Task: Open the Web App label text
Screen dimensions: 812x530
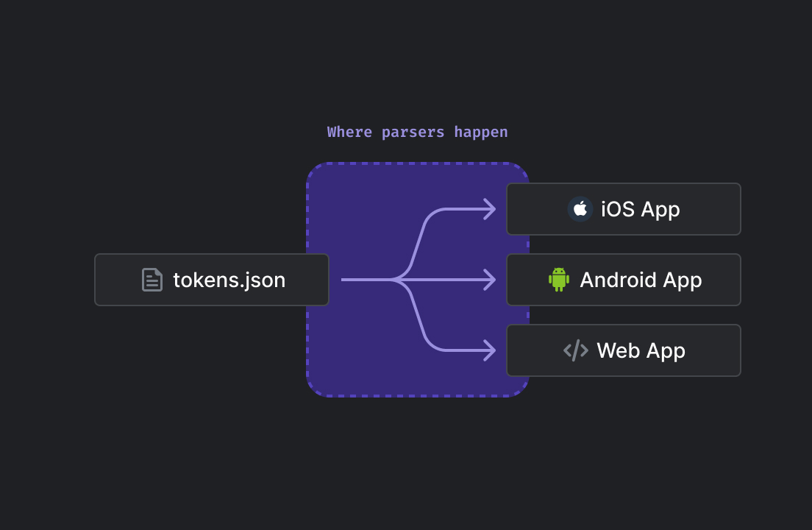Action: click(x=641, y=350)
